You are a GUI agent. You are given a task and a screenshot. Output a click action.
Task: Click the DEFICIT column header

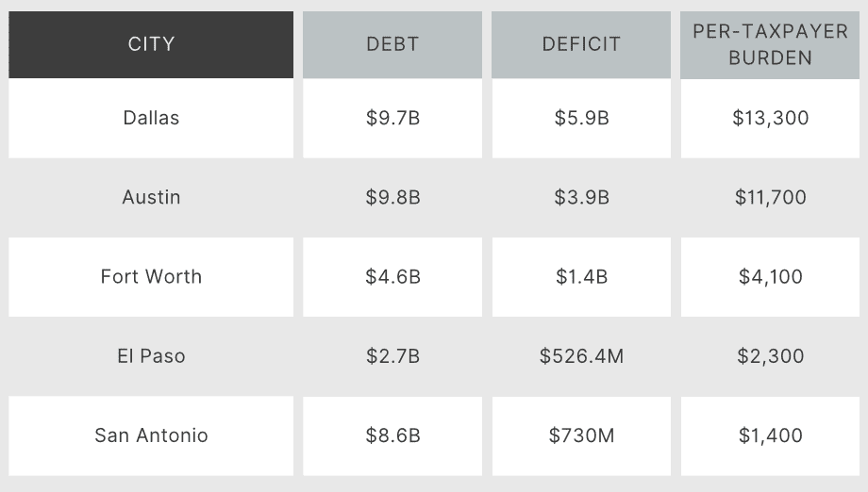pos(581,44)
